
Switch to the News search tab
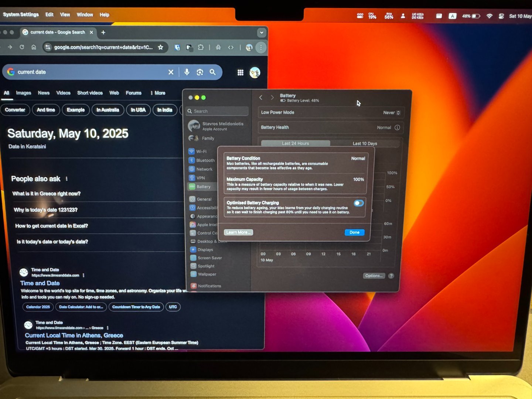coord(44,93)
